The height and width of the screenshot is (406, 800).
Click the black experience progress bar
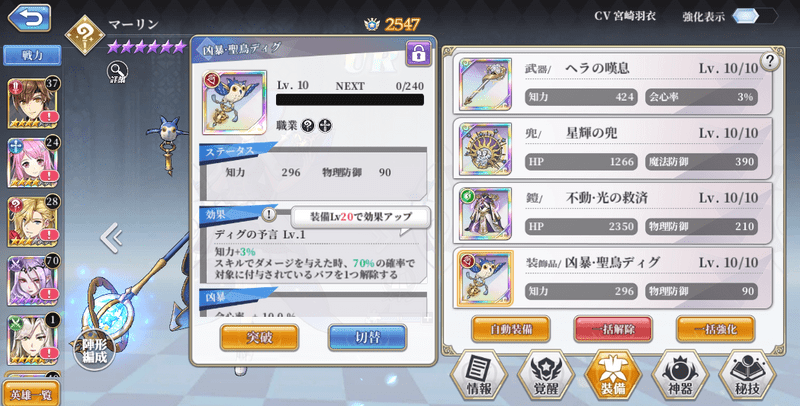(350, 99)
